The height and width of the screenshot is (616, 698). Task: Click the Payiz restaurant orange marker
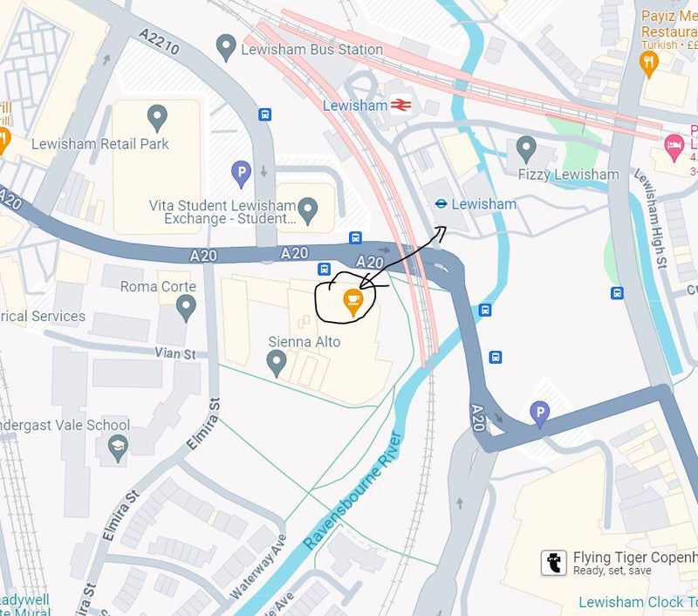coord(648,64)
